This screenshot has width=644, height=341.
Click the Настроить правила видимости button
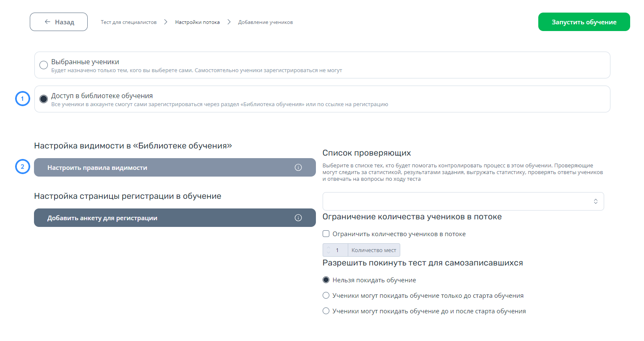[x=175, y=167]
